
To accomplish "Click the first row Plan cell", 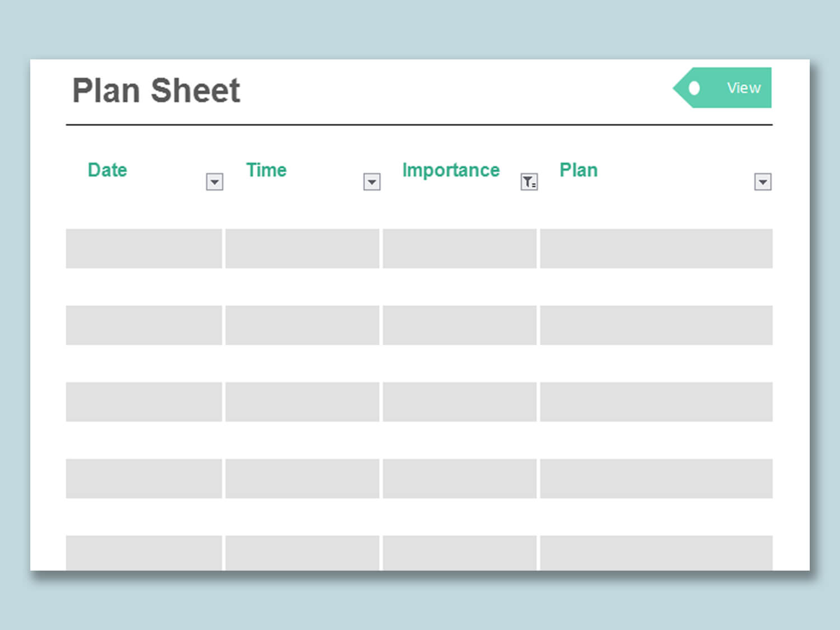I will (656, 248).
